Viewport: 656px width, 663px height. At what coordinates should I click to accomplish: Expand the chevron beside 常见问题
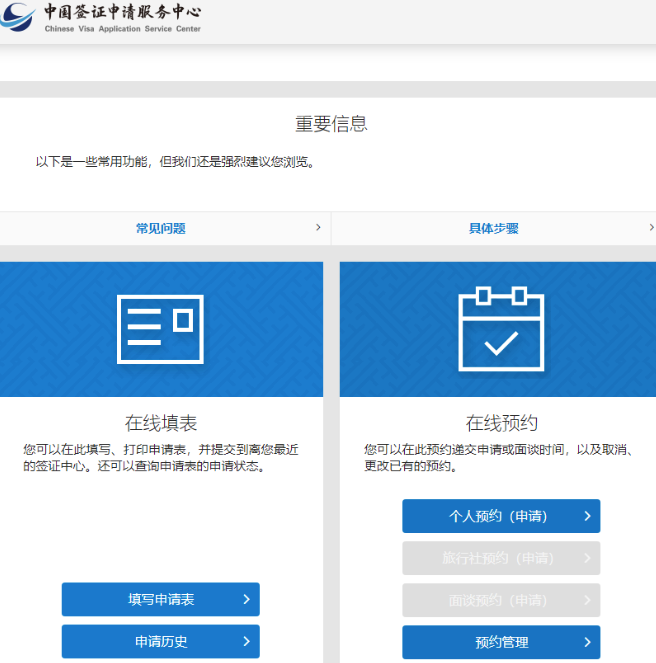(x=318, y=228)
